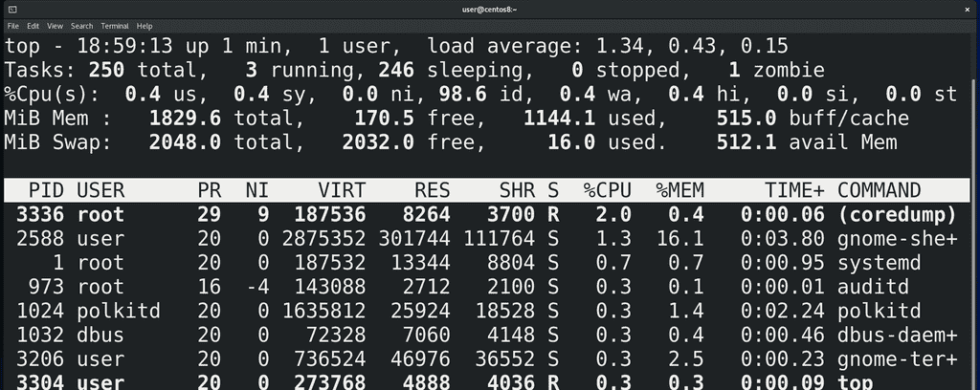Click RES value 301744

[414, 238]
